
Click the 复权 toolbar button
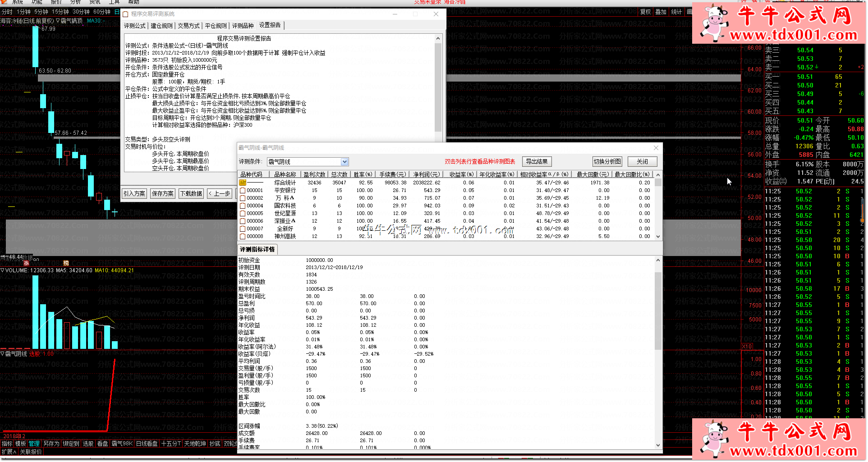(645, 12)
